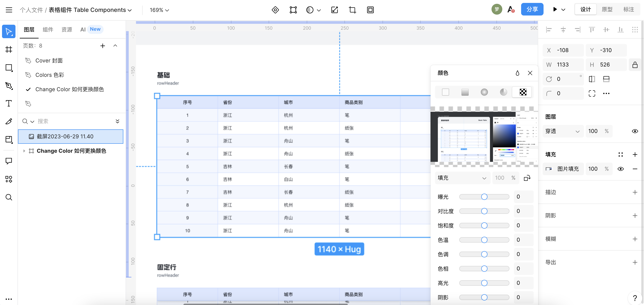This screenshot has width=644, height=305.
Task: Click the font warning A icon
Action: (x=511, y=10)
